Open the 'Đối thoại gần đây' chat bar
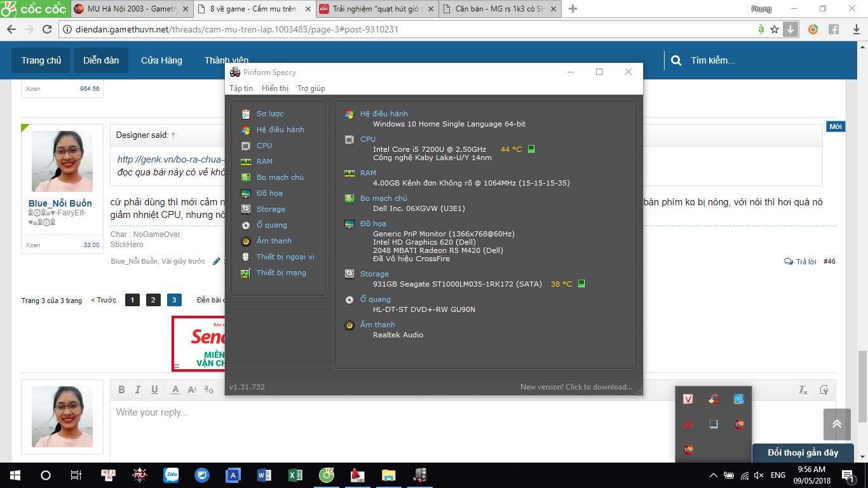Viewport: 868px width, 488px height. click(x=803, y=452)
